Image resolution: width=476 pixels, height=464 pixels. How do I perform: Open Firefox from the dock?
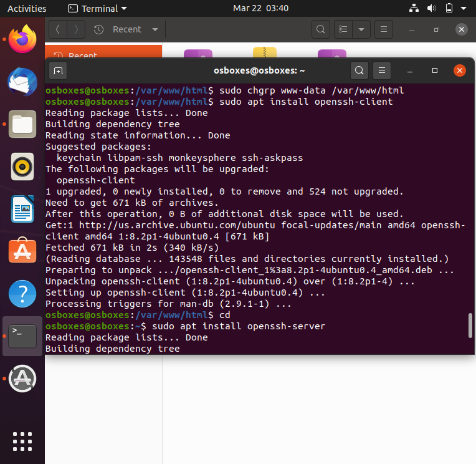(x=22, y=39)
